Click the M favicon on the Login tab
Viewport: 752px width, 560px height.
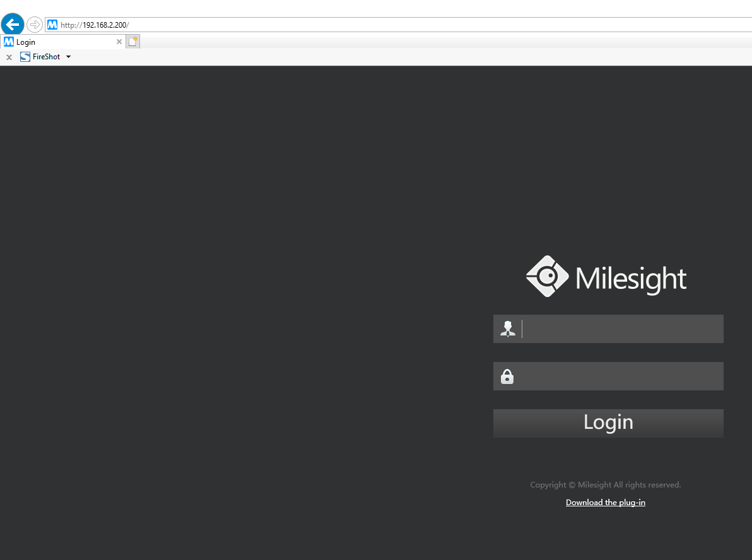[9, 42]
